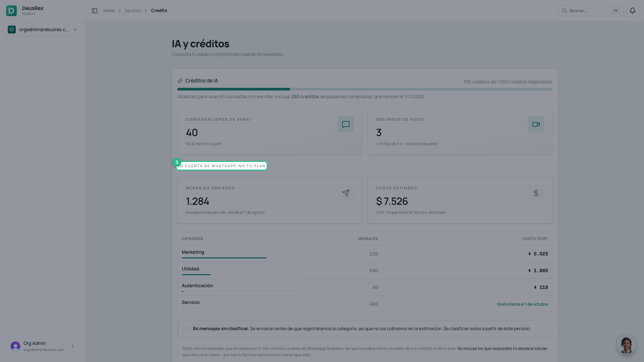This screenshot has height=362, width=644.
Task: Select the Utilidad category row label
Action: [191, 269]
